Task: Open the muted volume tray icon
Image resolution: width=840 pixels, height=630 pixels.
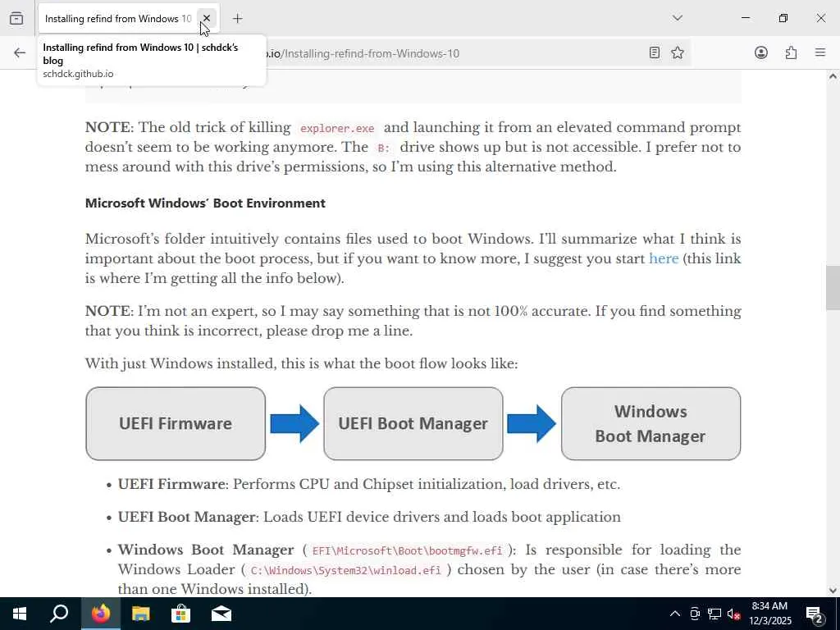Action: (733, 614)
